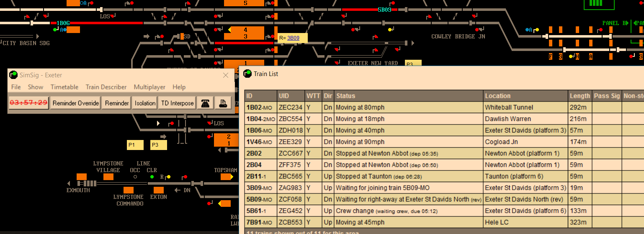This screenshot has height=234, width=644.
Task: Click train berth 1B06 on the track diagram
Action: click(63, 23)
